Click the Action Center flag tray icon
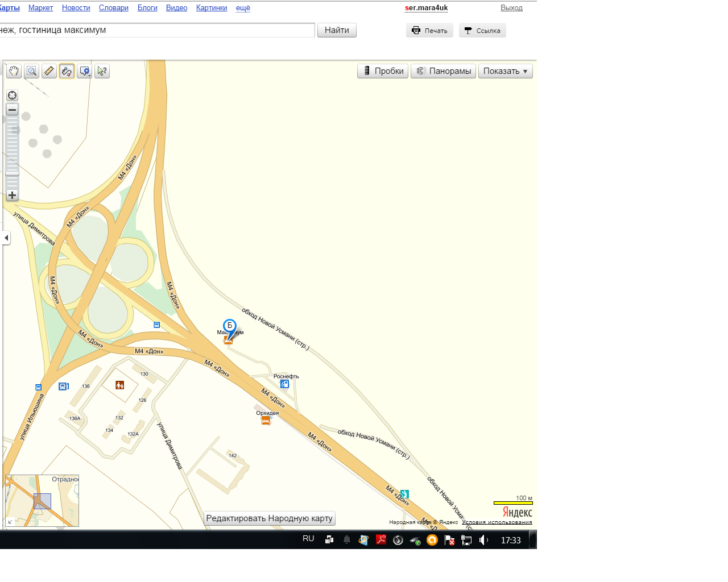 click(x=449, y=540)
